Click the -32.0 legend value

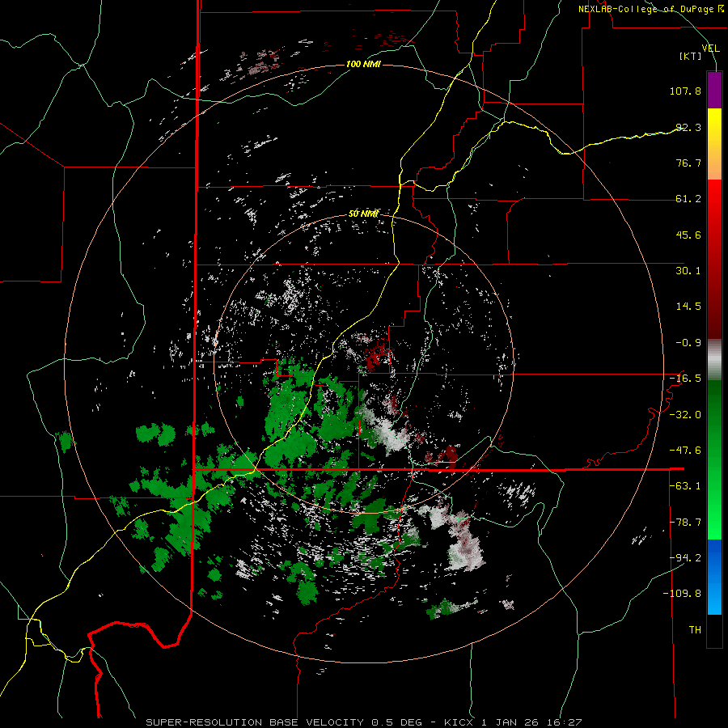pos(685,415)
